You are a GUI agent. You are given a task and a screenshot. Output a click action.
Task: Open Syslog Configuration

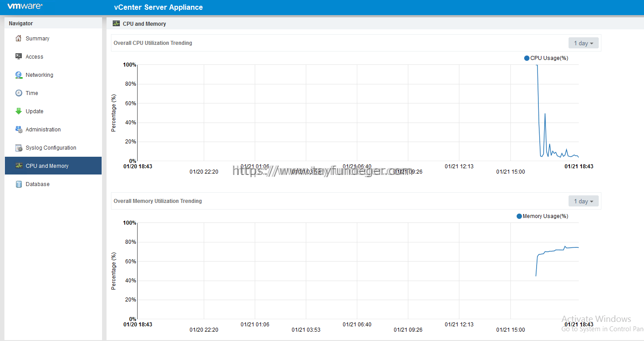[53, 147]
